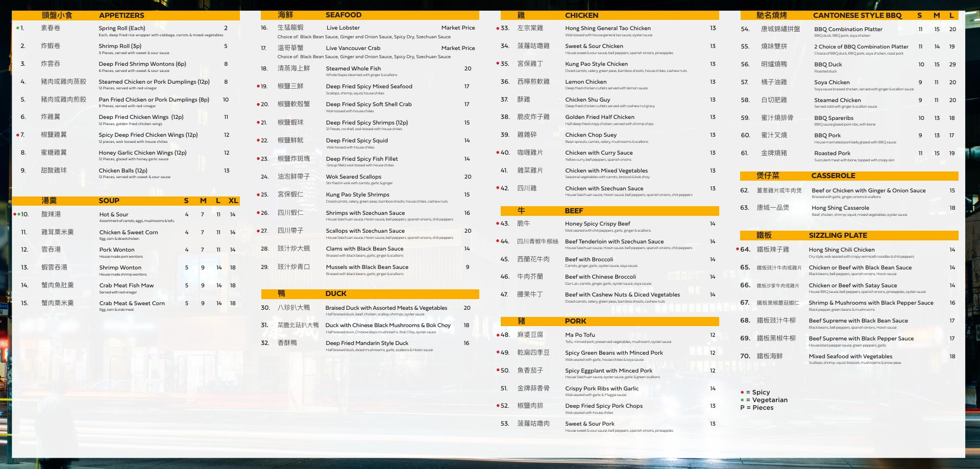Screen dimensions: 980x469
Task: Select the CANTONESE STYLE BBQ header
Action: [x=857, y=15]
